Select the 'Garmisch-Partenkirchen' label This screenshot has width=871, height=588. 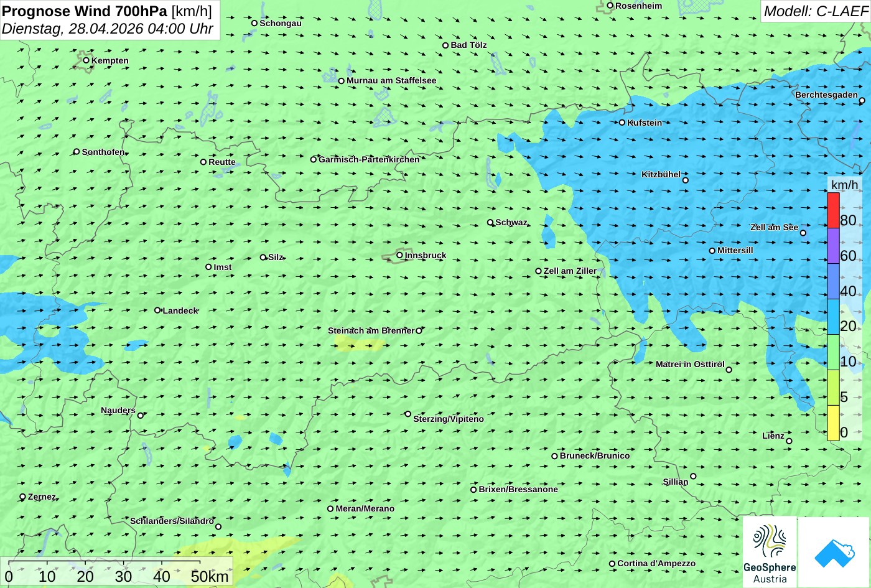tap(369, 159)
